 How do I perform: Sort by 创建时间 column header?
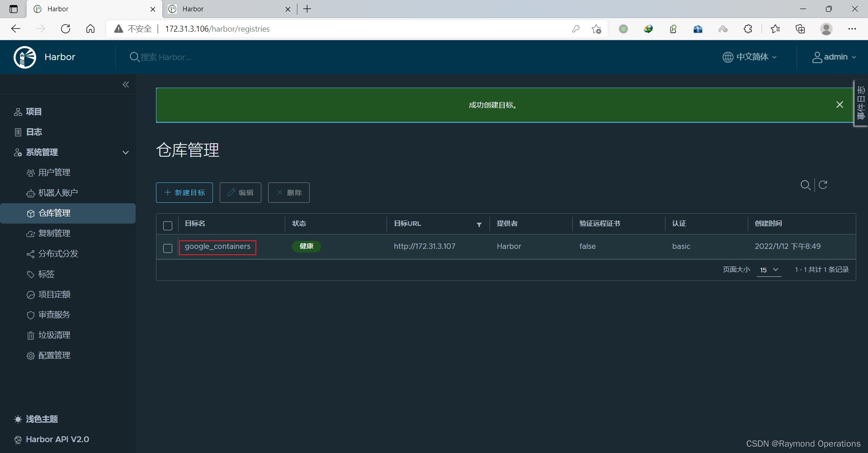(x=769, y=224)
